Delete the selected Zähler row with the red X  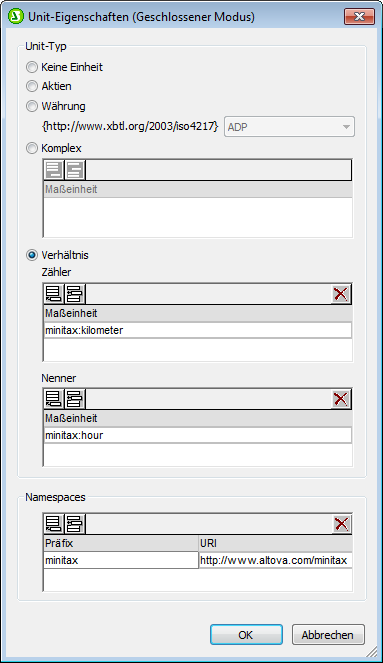coord(341,294)
